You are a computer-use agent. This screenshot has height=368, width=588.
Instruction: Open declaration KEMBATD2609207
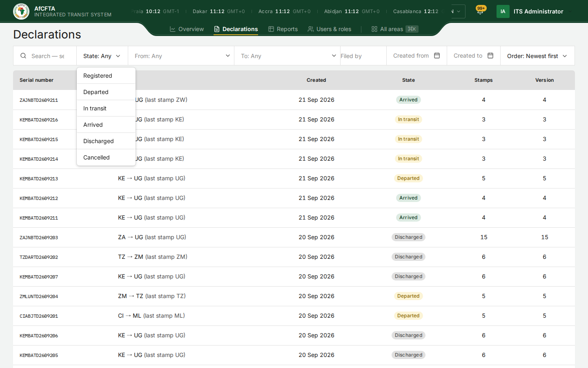[39, 277]
